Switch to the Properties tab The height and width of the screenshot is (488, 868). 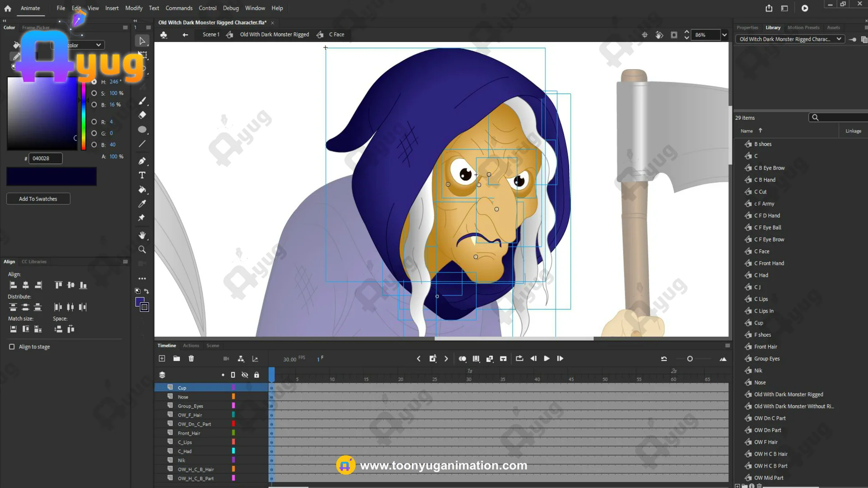(747, 28)
